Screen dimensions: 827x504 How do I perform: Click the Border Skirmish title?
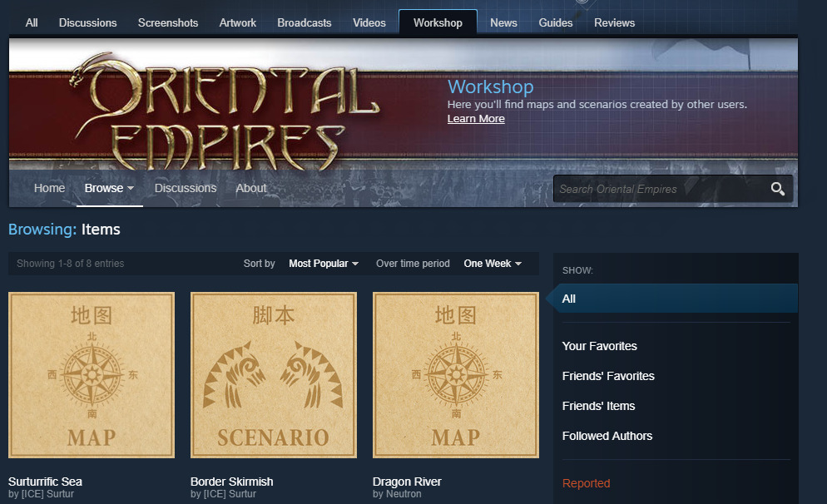point(231,482)
